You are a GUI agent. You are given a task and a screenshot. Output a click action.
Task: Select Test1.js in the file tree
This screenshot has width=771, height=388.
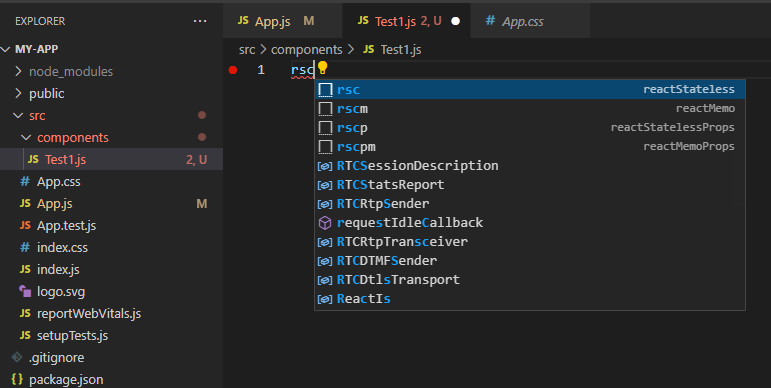click(x=111, y=159)
